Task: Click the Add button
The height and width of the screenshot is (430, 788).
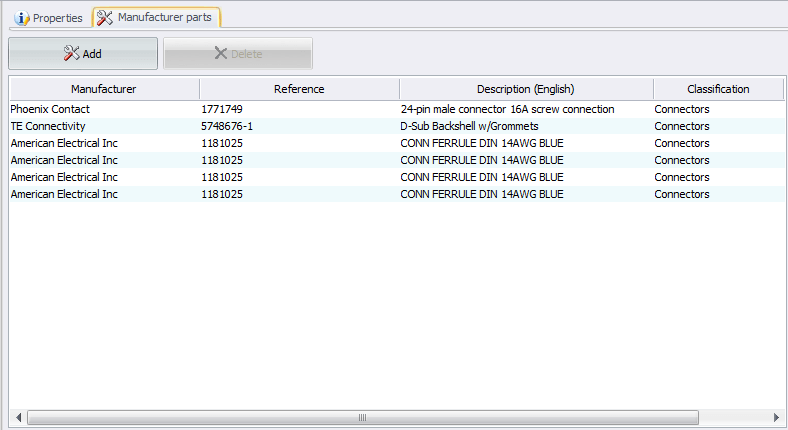Action: (x=83, y=53)
